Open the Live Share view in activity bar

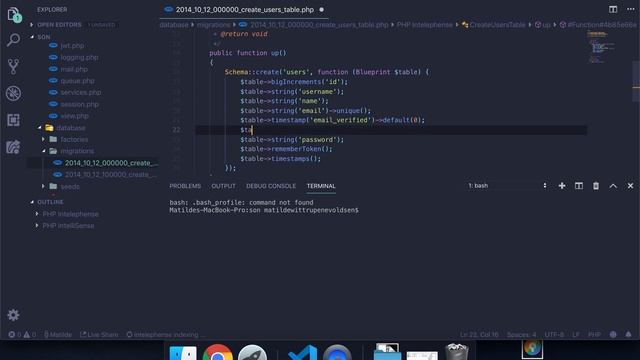(x=13, y=147)
